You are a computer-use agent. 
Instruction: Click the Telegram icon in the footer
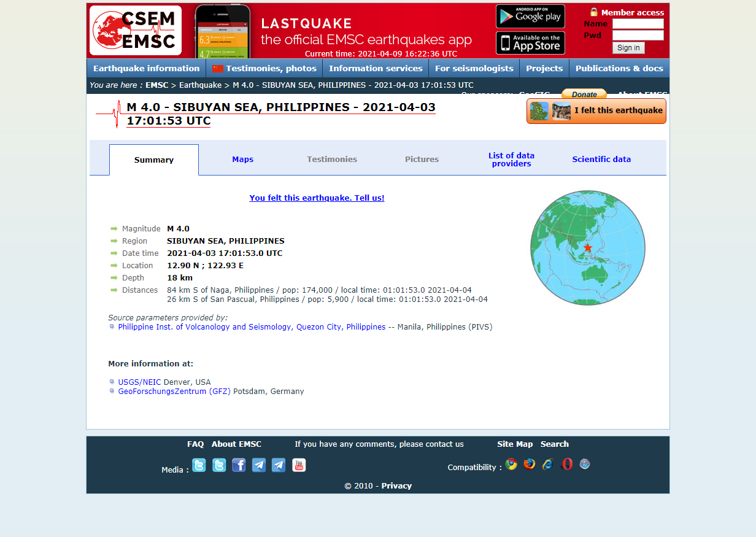(258, 465)
